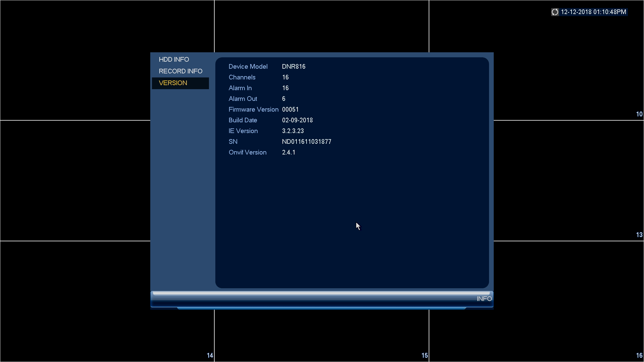Select the highlighted VERSION tab

(x=173, y=83)
